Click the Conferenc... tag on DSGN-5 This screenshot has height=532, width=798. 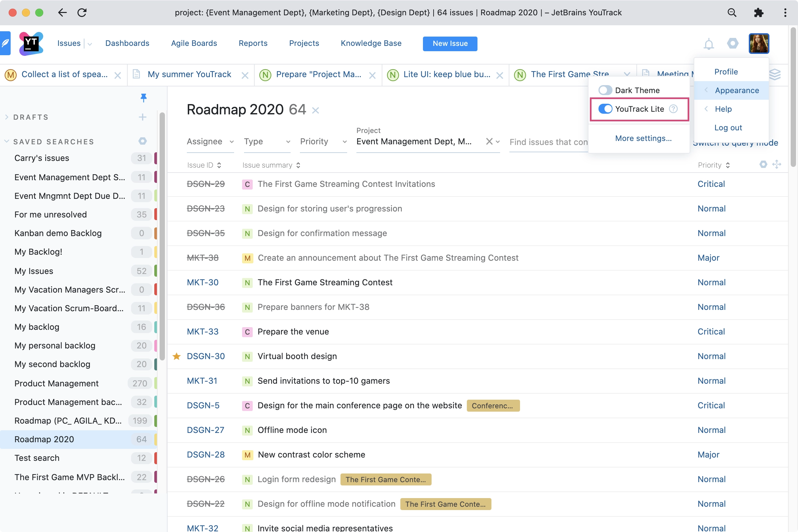(x=493, y=406)
